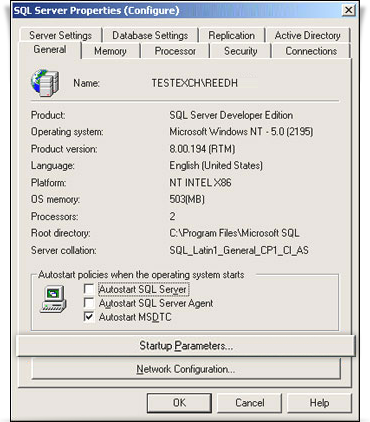Click the server globe icon beside Name
Screen dimensions: 370x422
(45, 83)
